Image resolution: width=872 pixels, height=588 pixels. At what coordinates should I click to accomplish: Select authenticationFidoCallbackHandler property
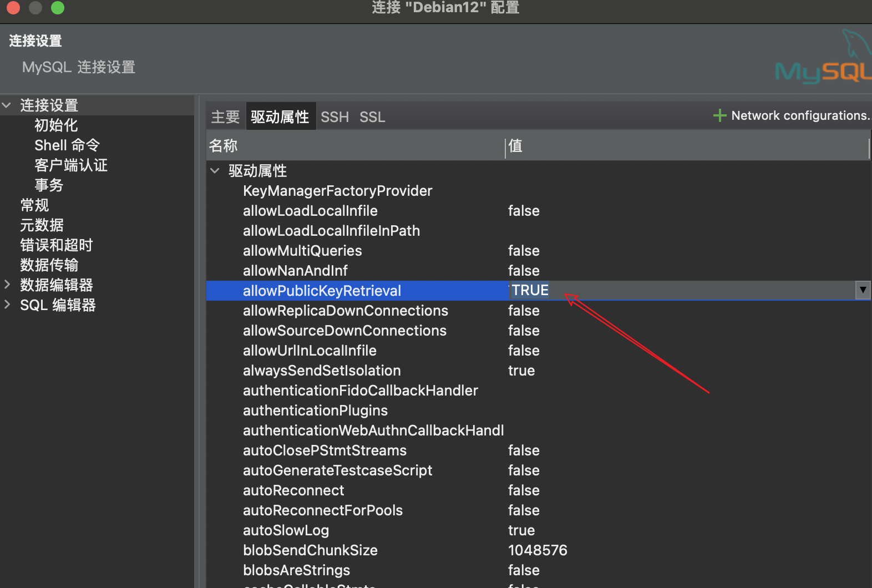(x=360, y=391)
